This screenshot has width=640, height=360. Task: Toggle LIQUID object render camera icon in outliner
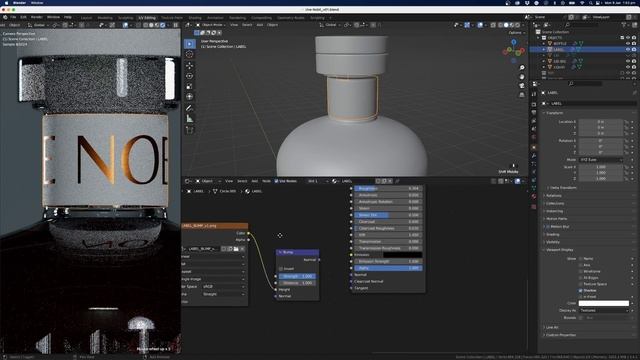coord(634,67)
